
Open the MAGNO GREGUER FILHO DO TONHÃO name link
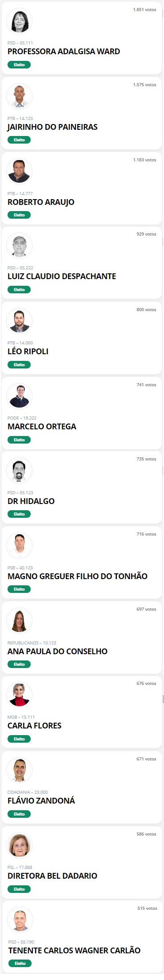(x=77, y=576)
